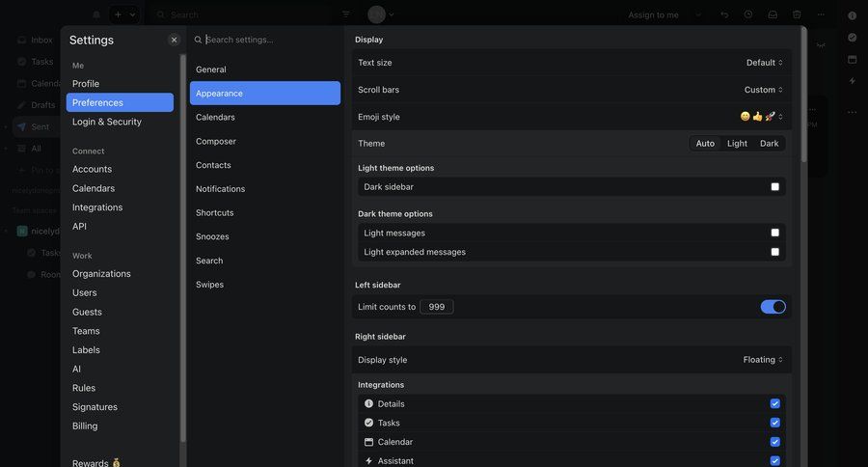
Task: Open the General settings section
Action: coord(265,69)
